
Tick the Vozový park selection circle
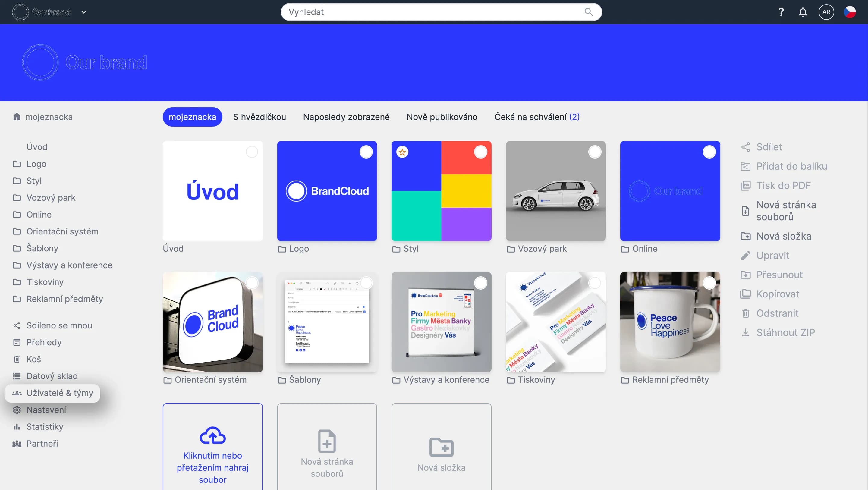595,152
